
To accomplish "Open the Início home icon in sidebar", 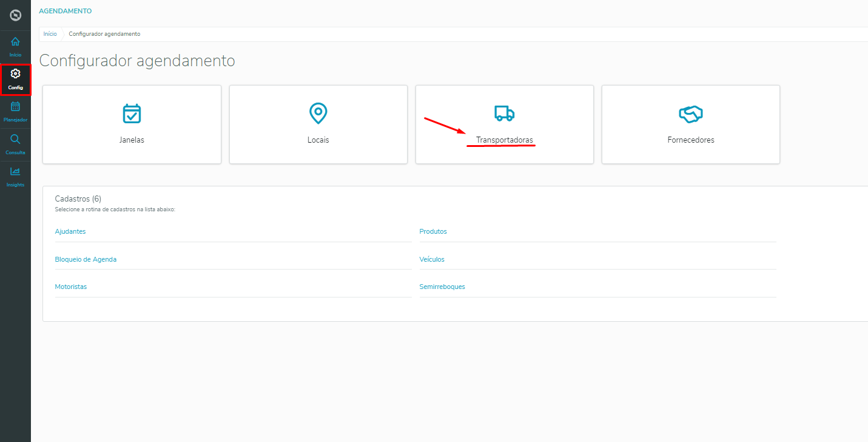I will click(x=15, y=42).
